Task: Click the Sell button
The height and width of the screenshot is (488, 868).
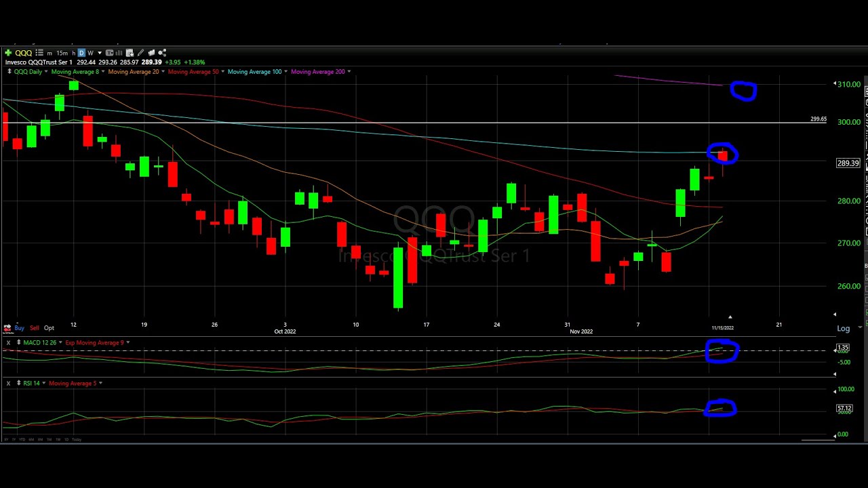Action: tap(34, 328)
